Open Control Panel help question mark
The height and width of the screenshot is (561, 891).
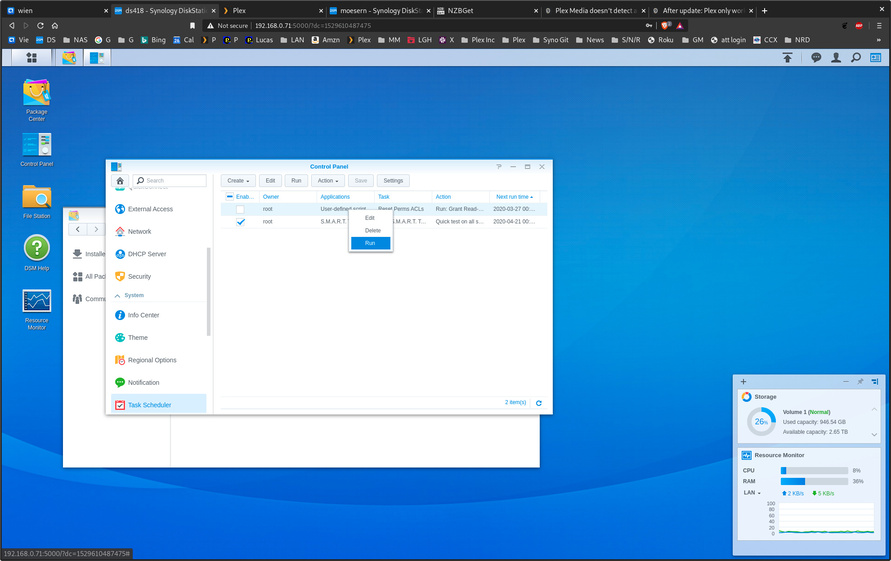click(x=498, y=167)
